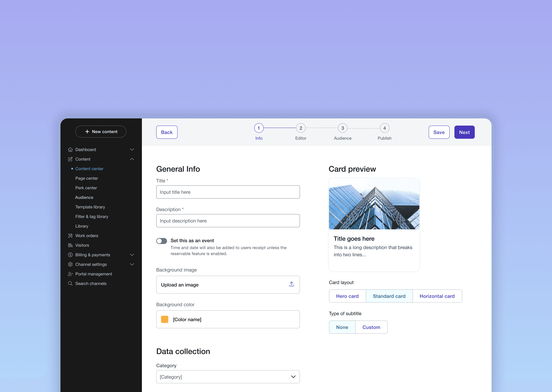Open Filter & tag library

coord(92,216)
